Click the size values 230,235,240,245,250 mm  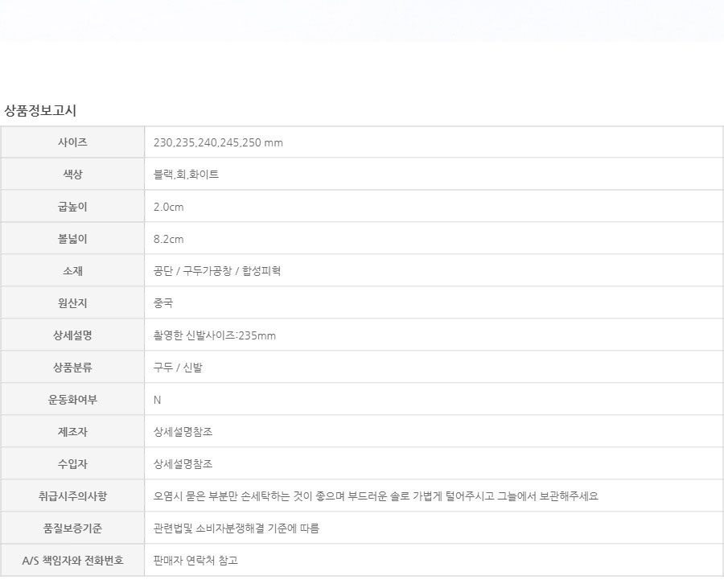point(218,142)
